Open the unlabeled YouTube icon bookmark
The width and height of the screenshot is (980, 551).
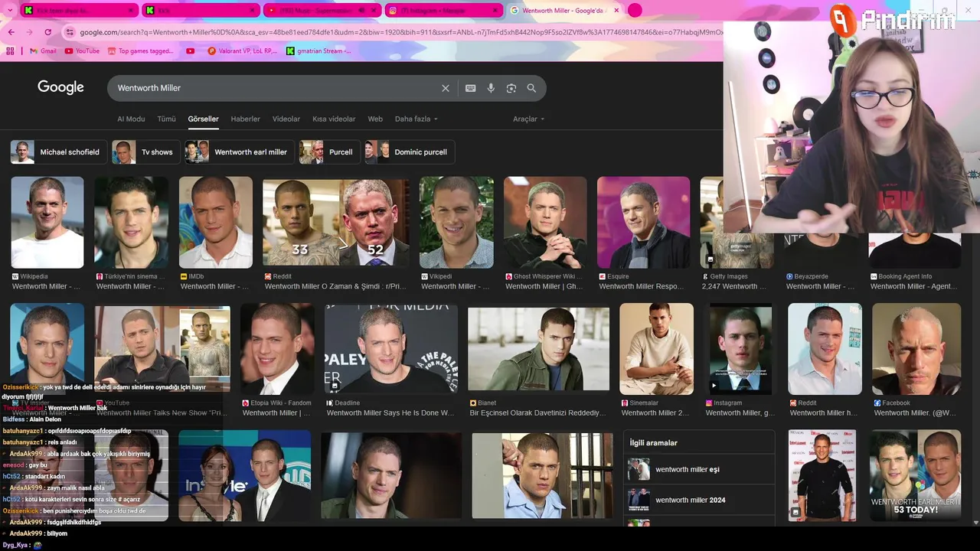tap(191, 51)
